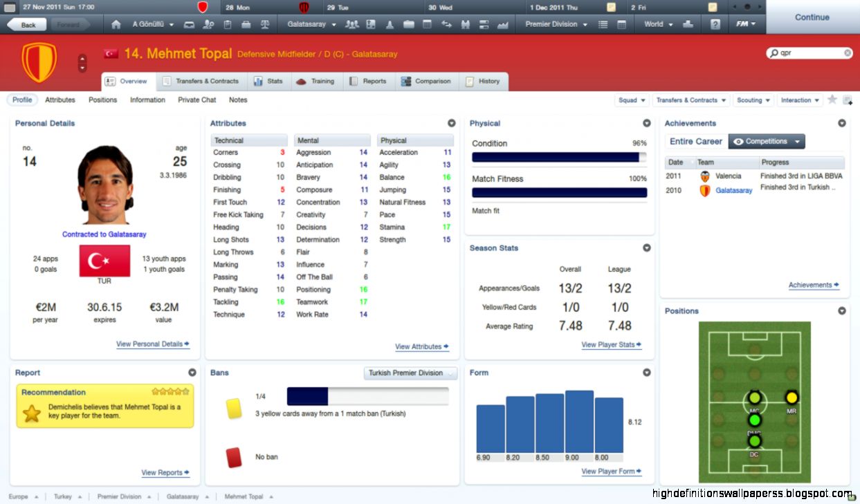This screenshot has height=504, width=860.
Task: Click the Condition progress bar
Action: click(x=559, y=157)
